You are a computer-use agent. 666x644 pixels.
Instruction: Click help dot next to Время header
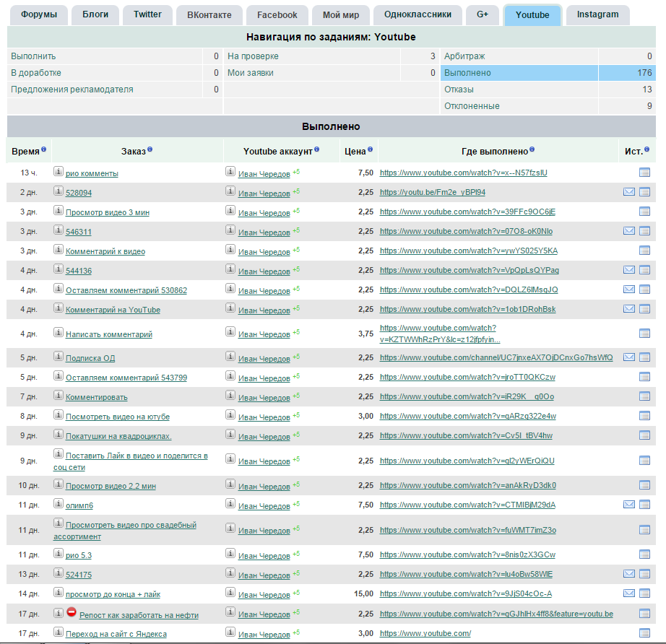click(44, 149)
